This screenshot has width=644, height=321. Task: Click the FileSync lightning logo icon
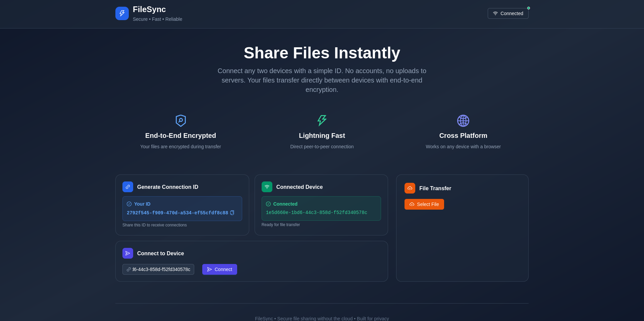[x=122, y=13]
